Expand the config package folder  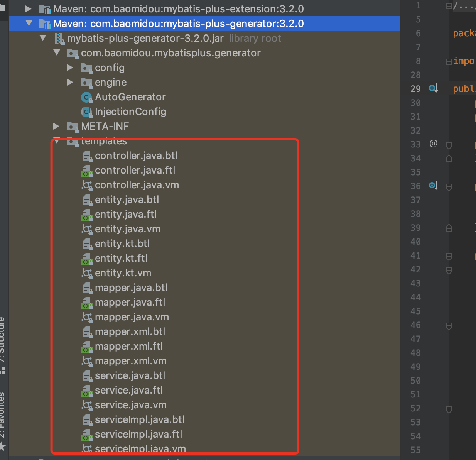[70, 67]
